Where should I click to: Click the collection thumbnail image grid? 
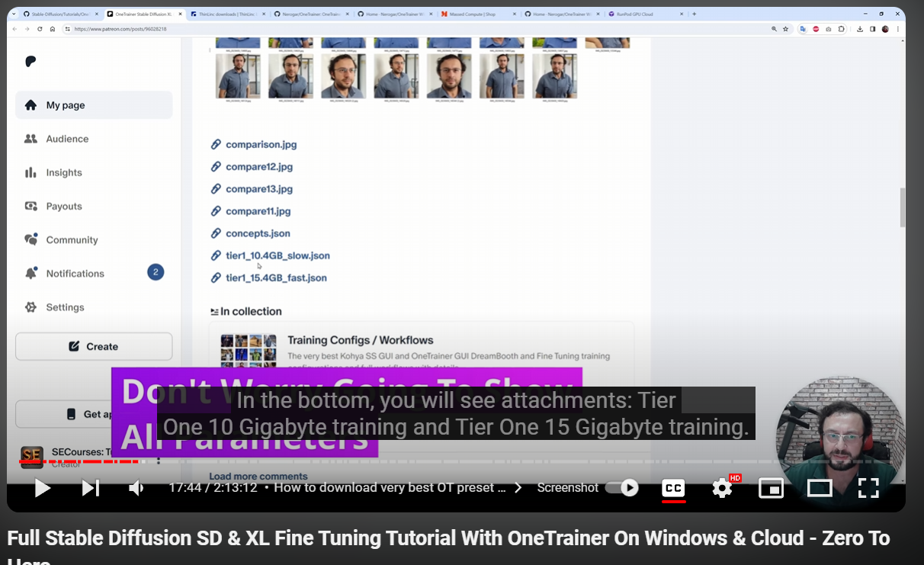(x=249, y=351)
